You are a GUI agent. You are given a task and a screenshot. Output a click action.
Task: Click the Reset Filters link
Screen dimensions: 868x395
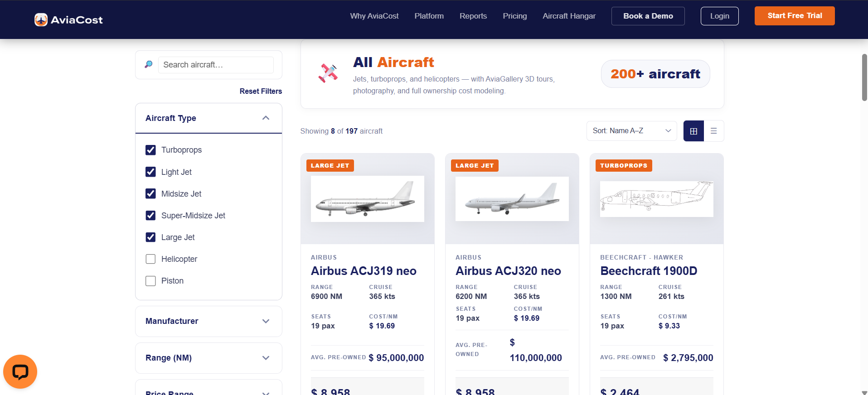point(261,91)
